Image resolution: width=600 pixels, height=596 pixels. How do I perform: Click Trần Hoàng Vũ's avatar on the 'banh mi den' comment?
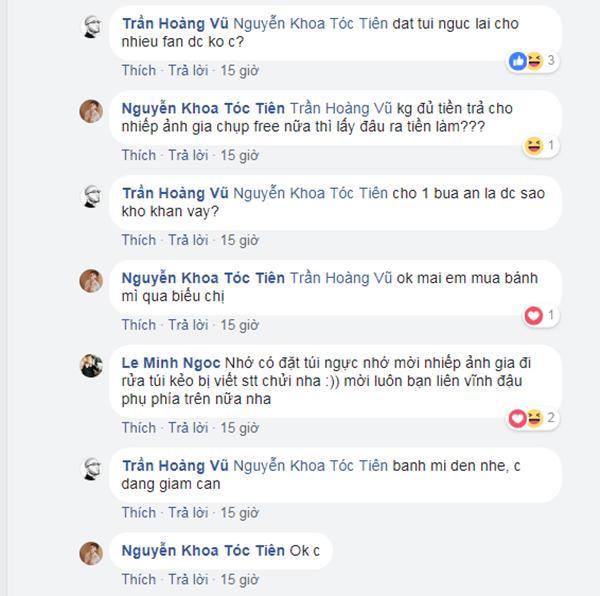(91, 469)
